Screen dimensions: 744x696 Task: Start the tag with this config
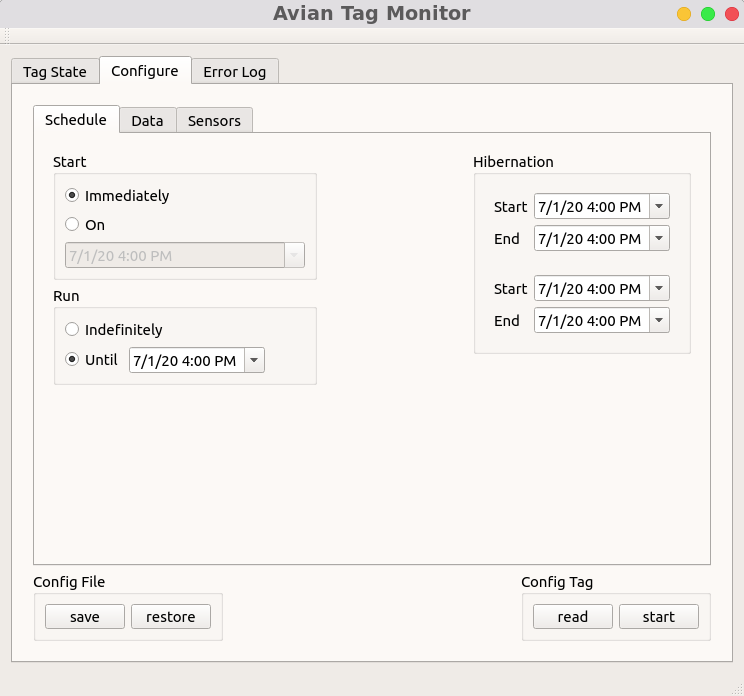click(x=659, y=616)
